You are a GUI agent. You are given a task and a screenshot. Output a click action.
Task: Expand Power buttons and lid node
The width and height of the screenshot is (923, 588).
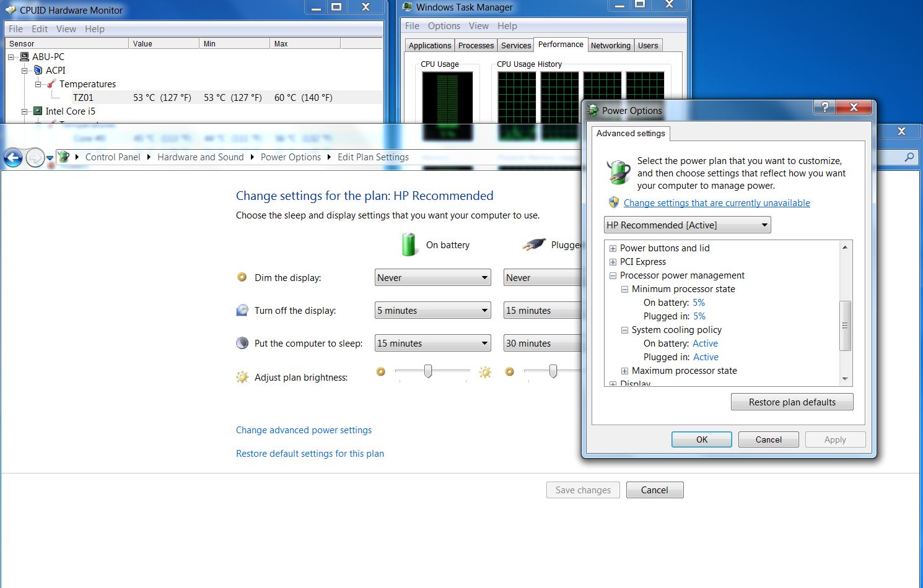click(x=613, y=248)
